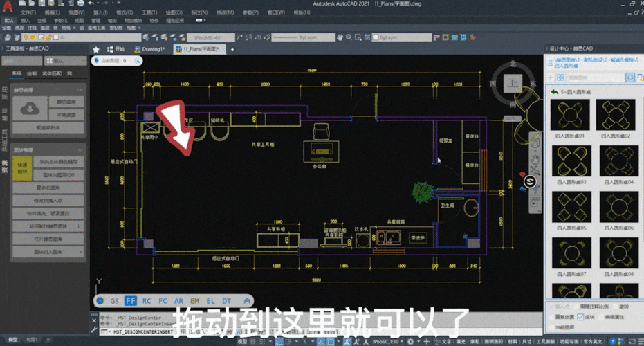
Task: Open the ByLayer color dropdown
Action: pos(402,37)
